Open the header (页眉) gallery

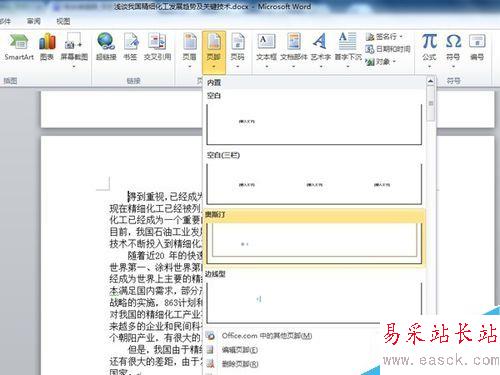(189, 50)
